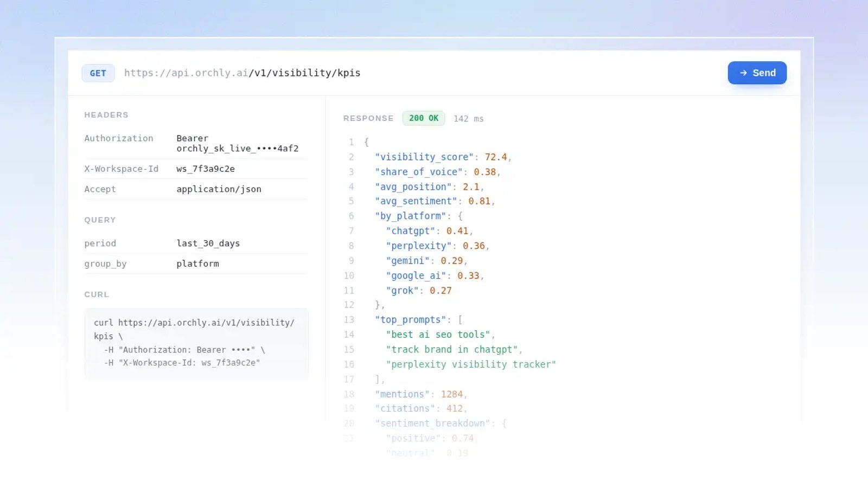Click the period query parameter name
Screen dimensions: 868x488
100,243
